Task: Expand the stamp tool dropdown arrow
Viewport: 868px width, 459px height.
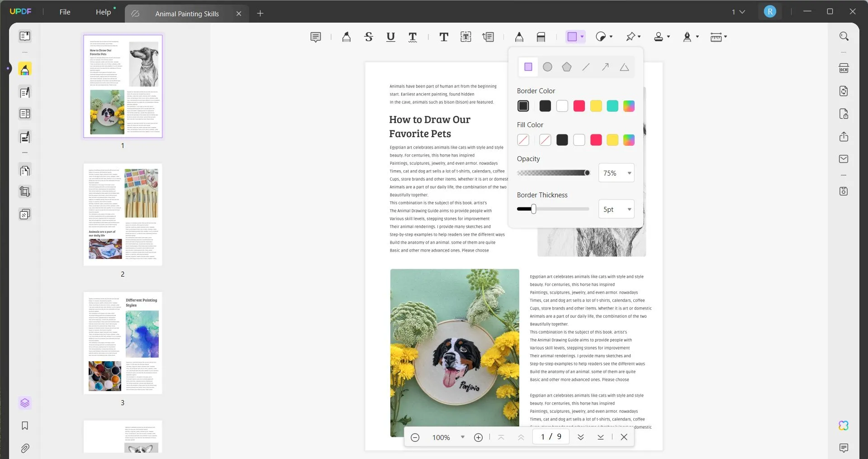Action: [x=669, y=37]
